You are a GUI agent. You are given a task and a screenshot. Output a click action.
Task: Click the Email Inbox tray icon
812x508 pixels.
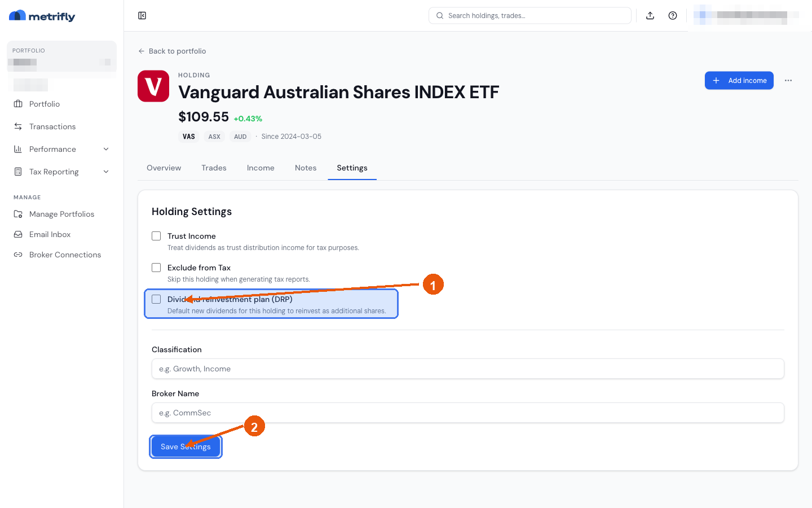(18, 234)
